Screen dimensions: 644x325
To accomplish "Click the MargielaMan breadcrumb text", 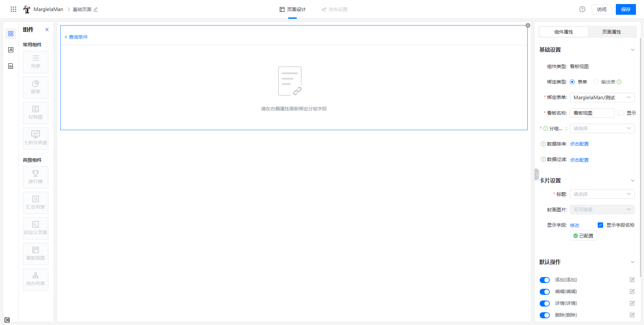I will click(48, 9).
